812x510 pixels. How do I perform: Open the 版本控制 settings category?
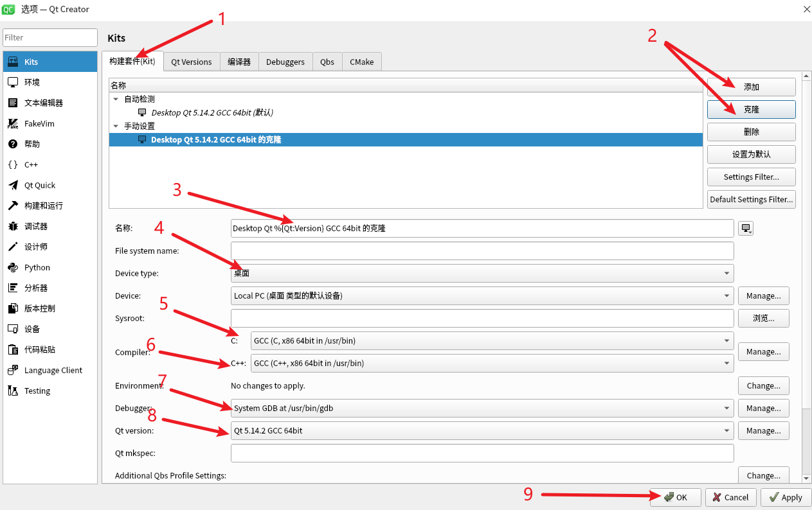tap(50, 308)
